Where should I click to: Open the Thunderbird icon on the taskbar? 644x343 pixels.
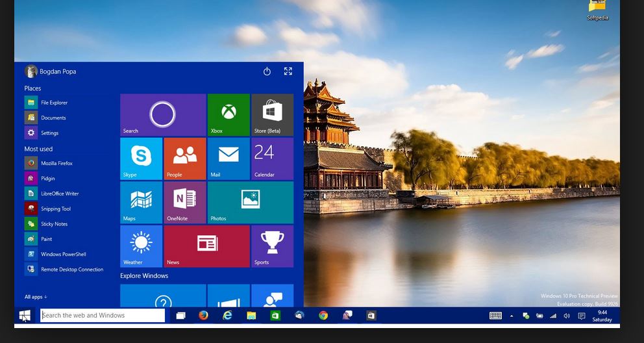[299, 315]
